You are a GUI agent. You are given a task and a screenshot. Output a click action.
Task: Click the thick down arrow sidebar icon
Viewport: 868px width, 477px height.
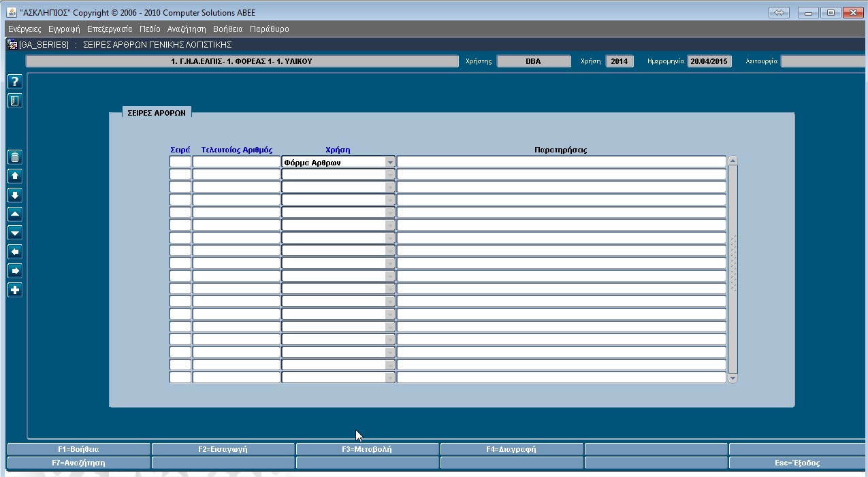point(15,195)
